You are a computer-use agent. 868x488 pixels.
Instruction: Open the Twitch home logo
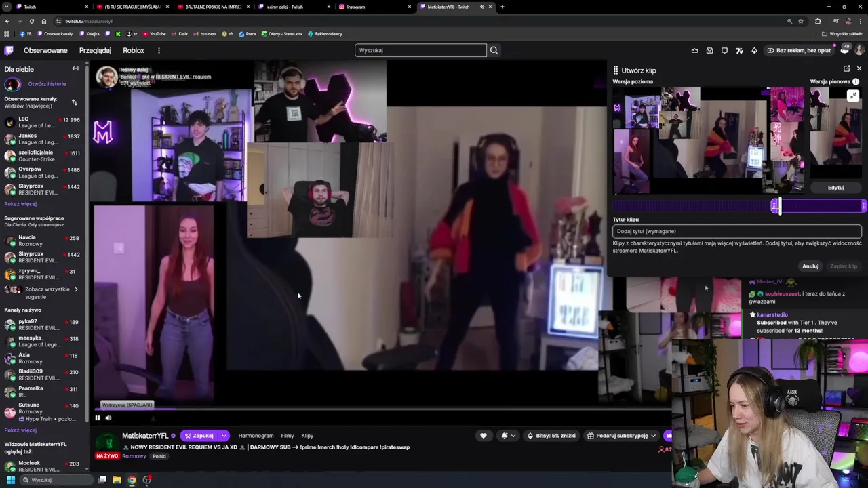pos(8,50)
